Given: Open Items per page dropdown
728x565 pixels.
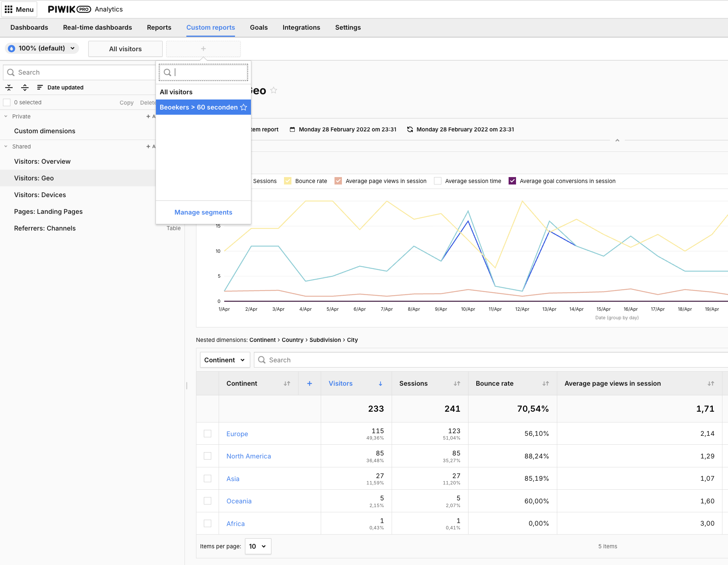Looking at the screenshot, I should tap(258, 546).
